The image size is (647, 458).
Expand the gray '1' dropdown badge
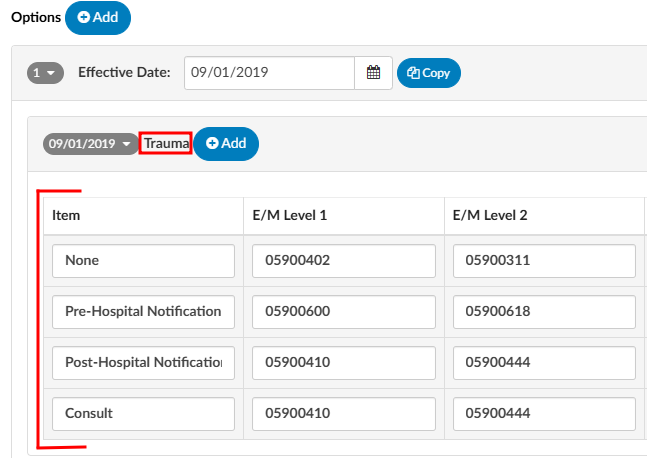(45, 73)
